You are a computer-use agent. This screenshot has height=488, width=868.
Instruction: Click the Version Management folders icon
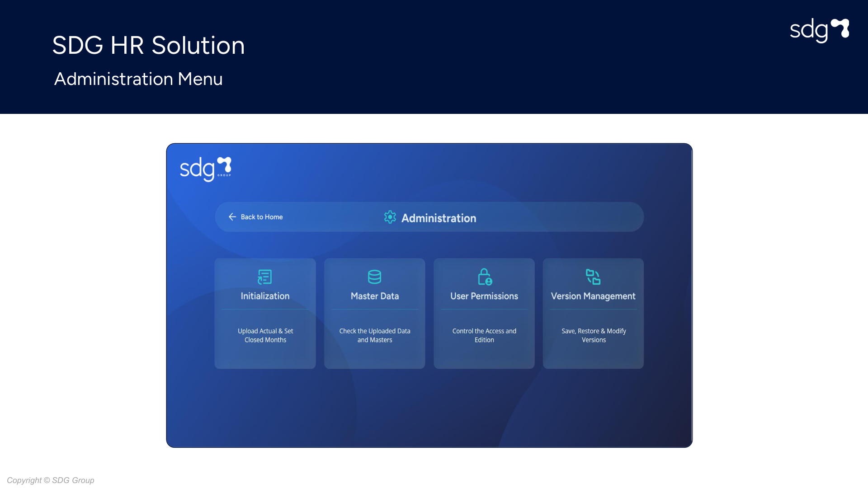(x=593, y=277)
